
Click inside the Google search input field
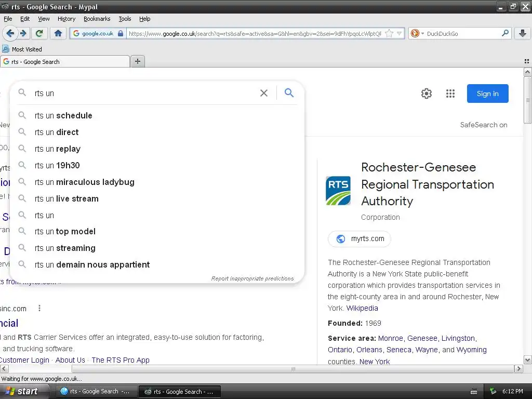point(144,93)
